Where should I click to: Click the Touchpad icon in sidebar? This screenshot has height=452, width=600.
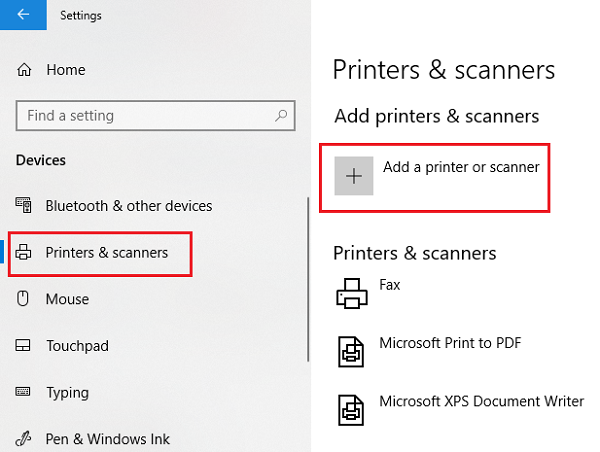click(25, 346)
